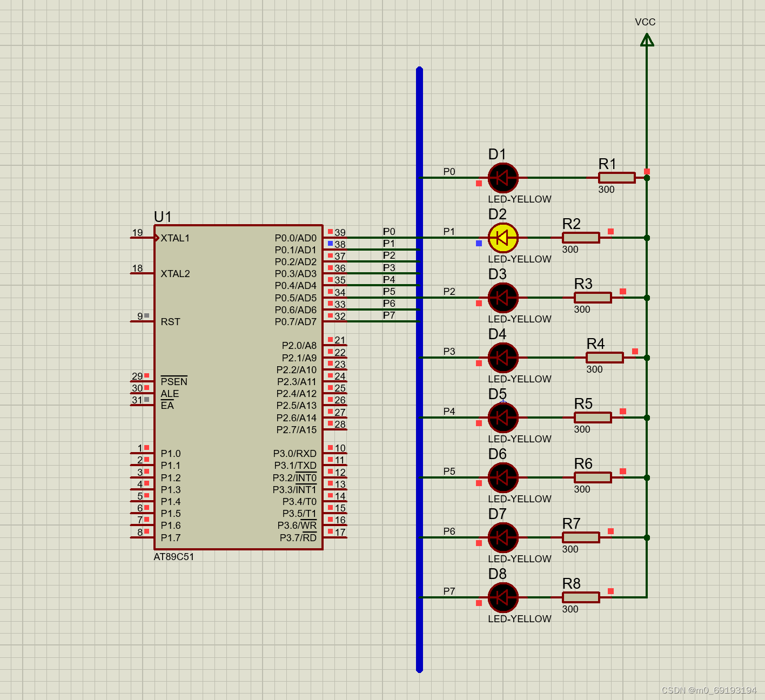Click the P1.7 pin label
Viewport: 765px width, 700px height.
point(171,538)
